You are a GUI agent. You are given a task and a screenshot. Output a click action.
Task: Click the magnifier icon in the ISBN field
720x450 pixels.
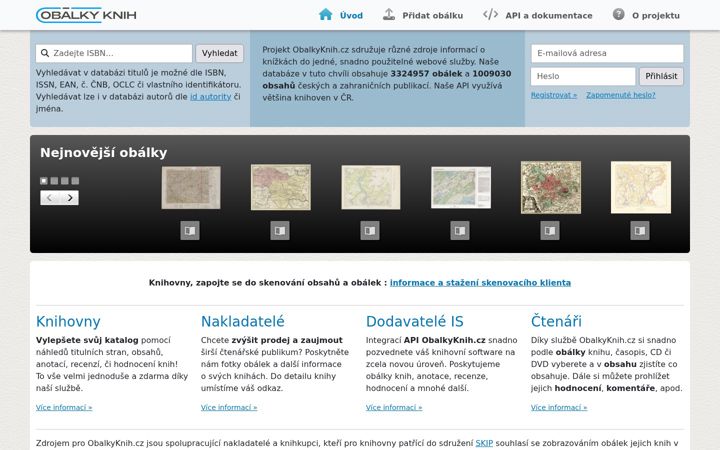(45, 53)
